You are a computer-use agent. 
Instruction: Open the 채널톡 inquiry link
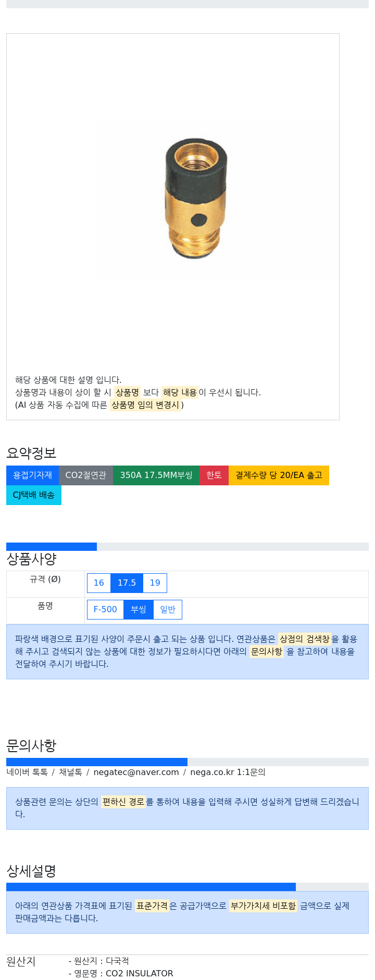click(70, 772)
